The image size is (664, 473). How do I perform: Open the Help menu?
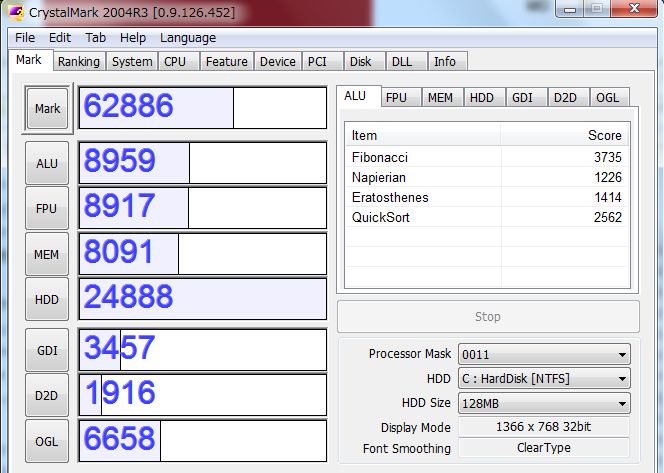click(133, 38)
